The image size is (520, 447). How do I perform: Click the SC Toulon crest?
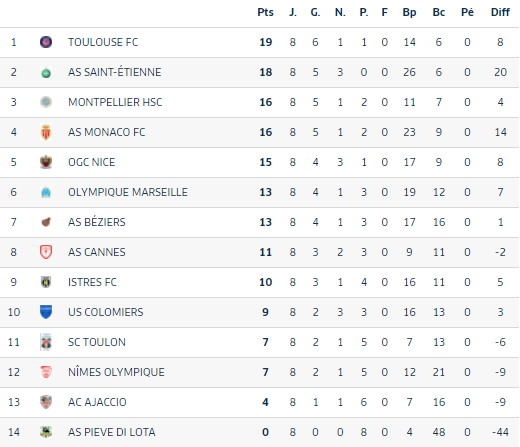click(46, 342)
